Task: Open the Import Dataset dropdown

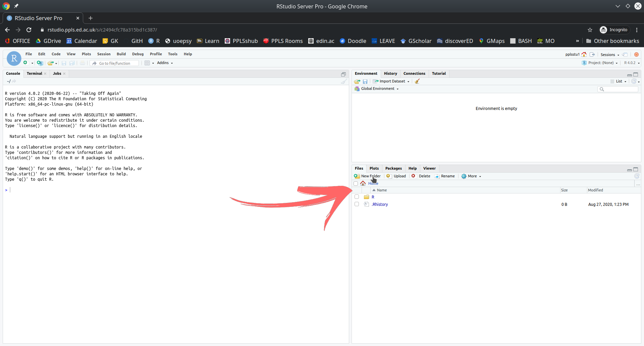Action: tap(392, 81)
